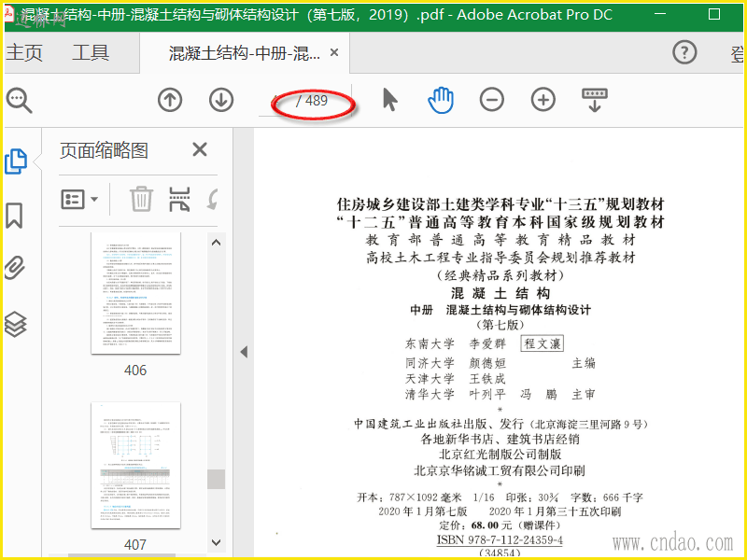Open the Layers panel icon
This screenshot has height=560, width=747.
[15, 324]
